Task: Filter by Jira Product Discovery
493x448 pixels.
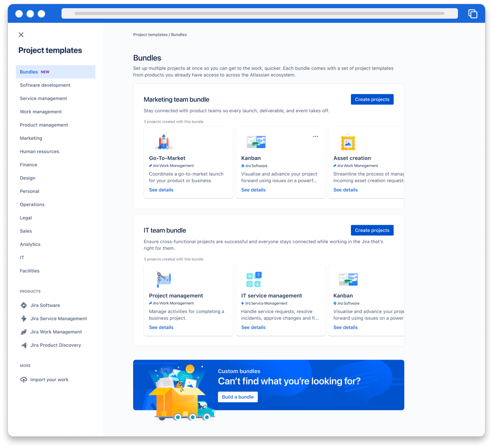Action: click(x=56, y=345)
